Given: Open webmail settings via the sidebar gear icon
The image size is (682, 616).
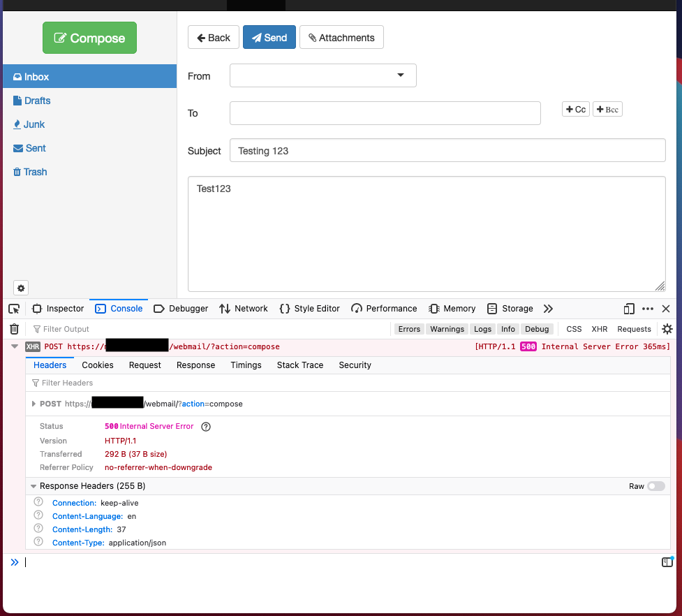Looking at the screenshot, I should (20, 288).
